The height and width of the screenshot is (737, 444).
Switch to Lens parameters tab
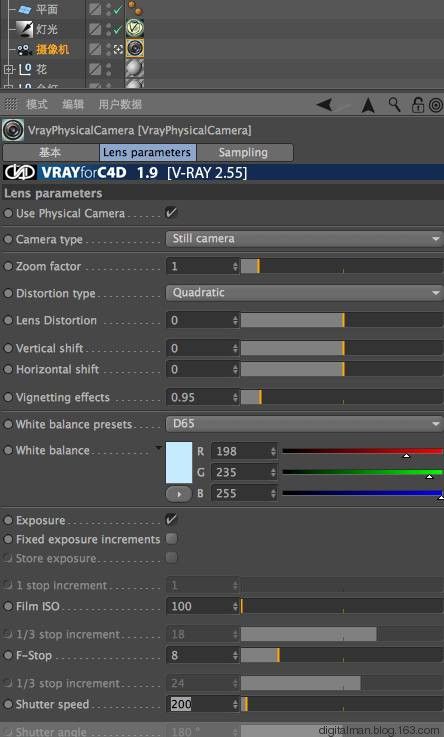[148, 152]
